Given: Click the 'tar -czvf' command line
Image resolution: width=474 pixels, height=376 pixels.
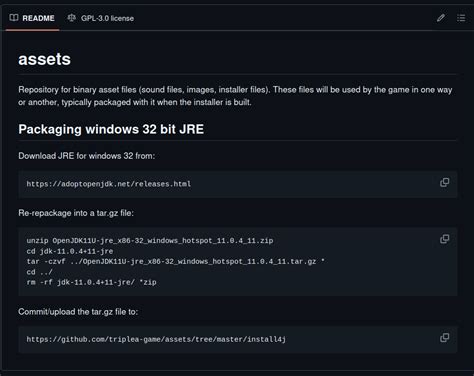Looking at the screenshot, I should (x=175, y=261).
